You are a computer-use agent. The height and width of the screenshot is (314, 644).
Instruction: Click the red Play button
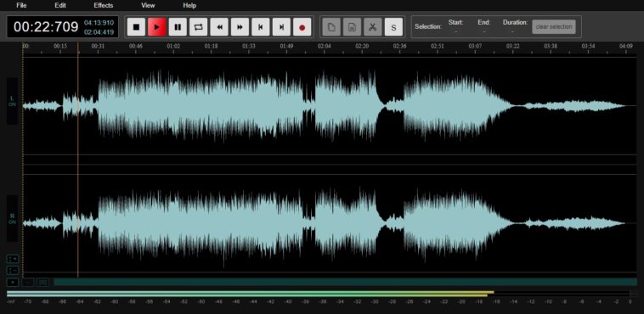point(157,27)
